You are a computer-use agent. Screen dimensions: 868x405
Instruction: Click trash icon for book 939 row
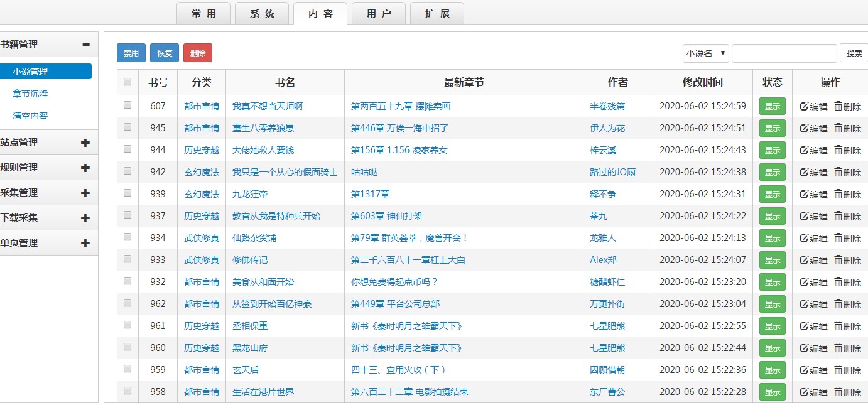(838, 194)
